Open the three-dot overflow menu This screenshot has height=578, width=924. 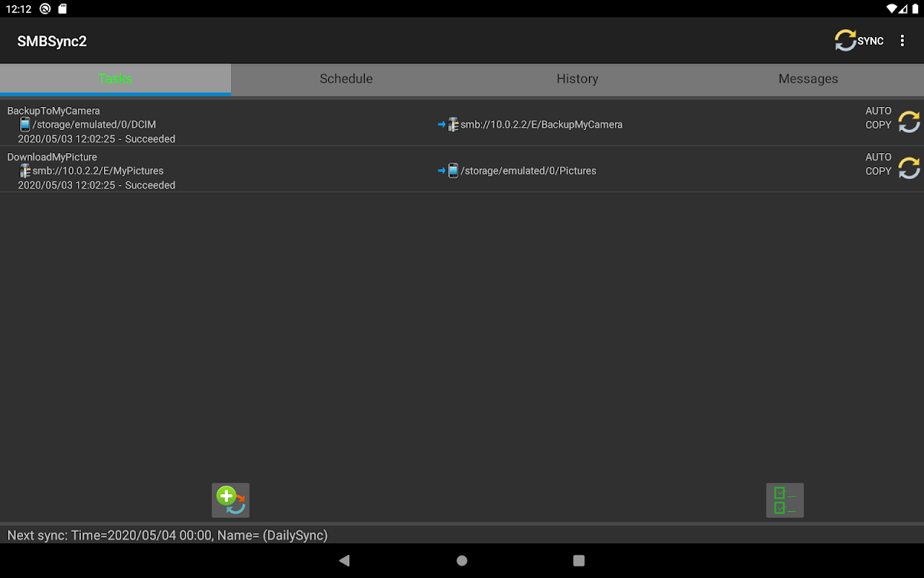point(902,40)
